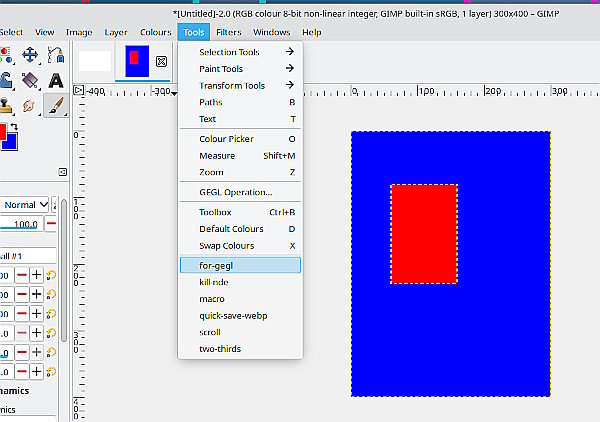Viewport: 600px width, 422px height.
Task: Run the macro menu entry
Action: click(240, 299)
